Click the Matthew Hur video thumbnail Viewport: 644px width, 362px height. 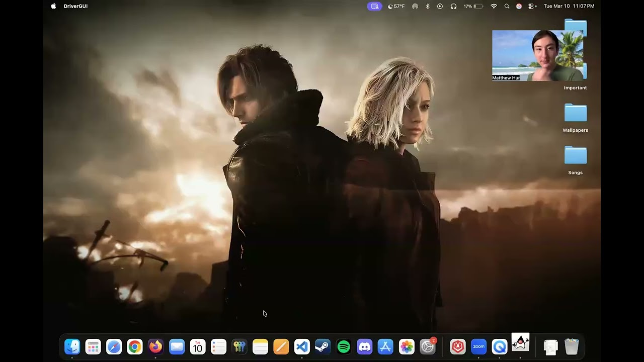click(537, 55)
